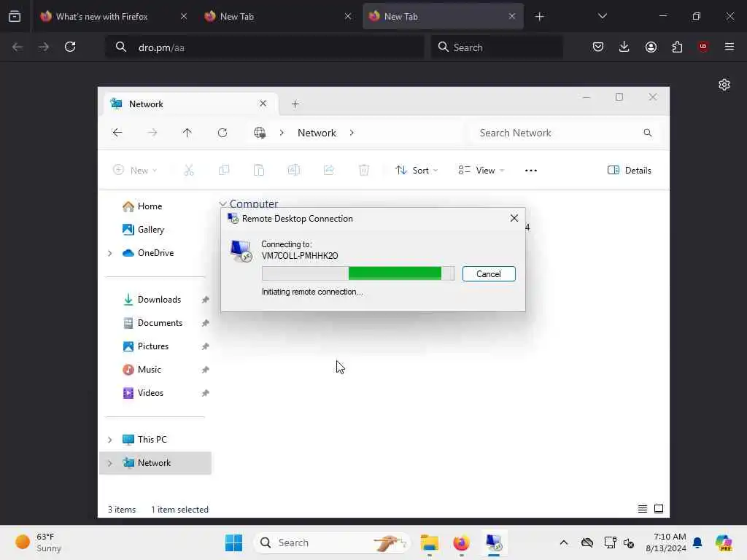Open File Explorer from taskbar
Screen dimensions: 747x560
tap(429, 542)
